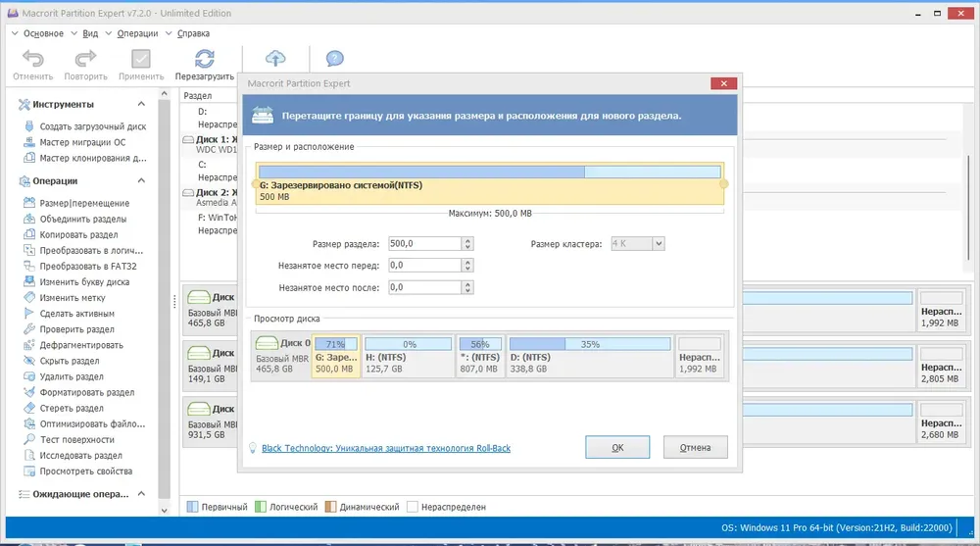Click unallocated 2,805 MB block in main window
The width and height of the screenshot is (980, 546).
941,366
